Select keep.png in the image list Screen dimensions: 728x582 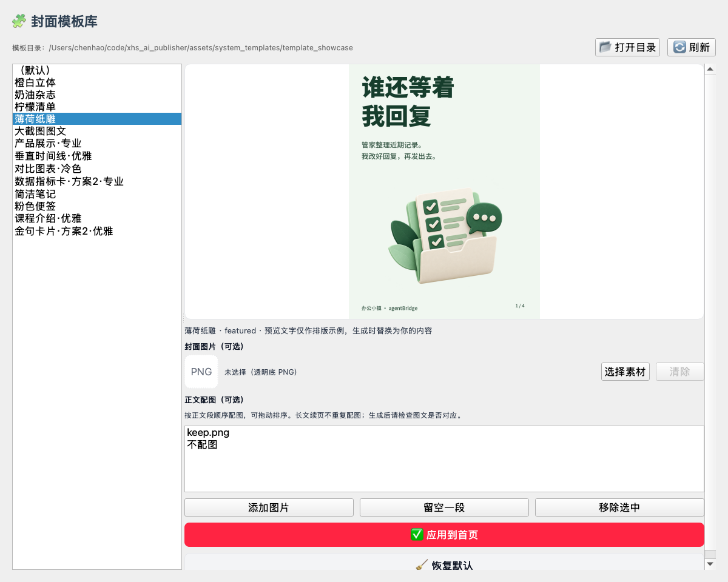(x=444, y=433)
